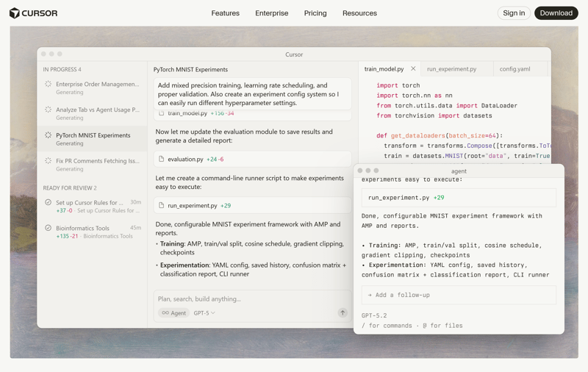Open the Features menu in navigation
The width and height of the screenshot is (588, 372).
click(225, 13)
